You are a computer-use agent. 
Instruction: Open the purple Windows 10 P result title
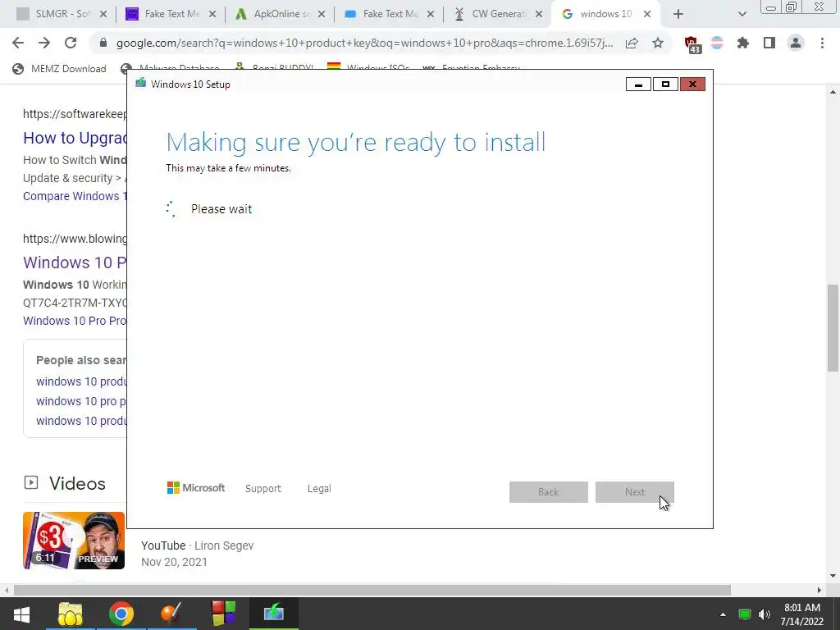[x=75, y=262]
